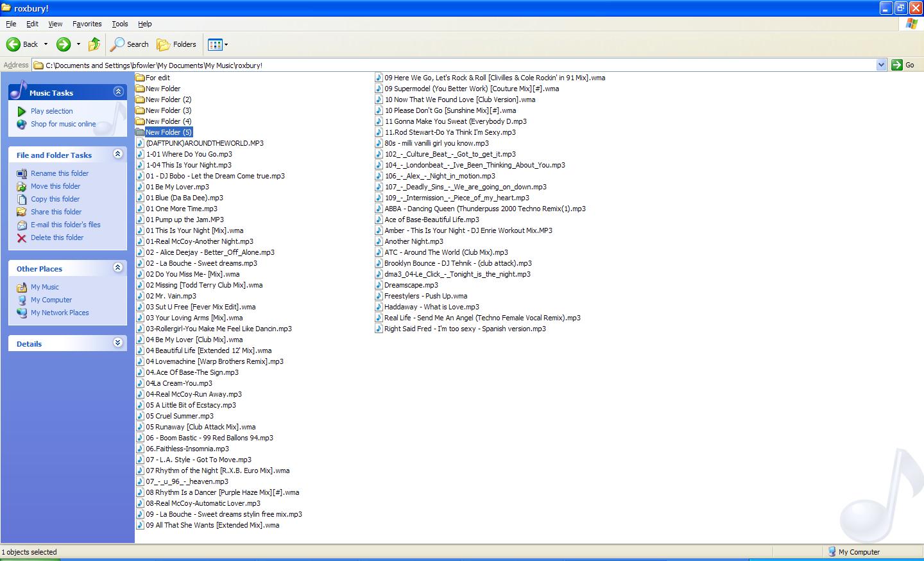This screenshot has height=561, width=924.
Task: Click the green Forward arrow icon
Action: pos(63,44)
